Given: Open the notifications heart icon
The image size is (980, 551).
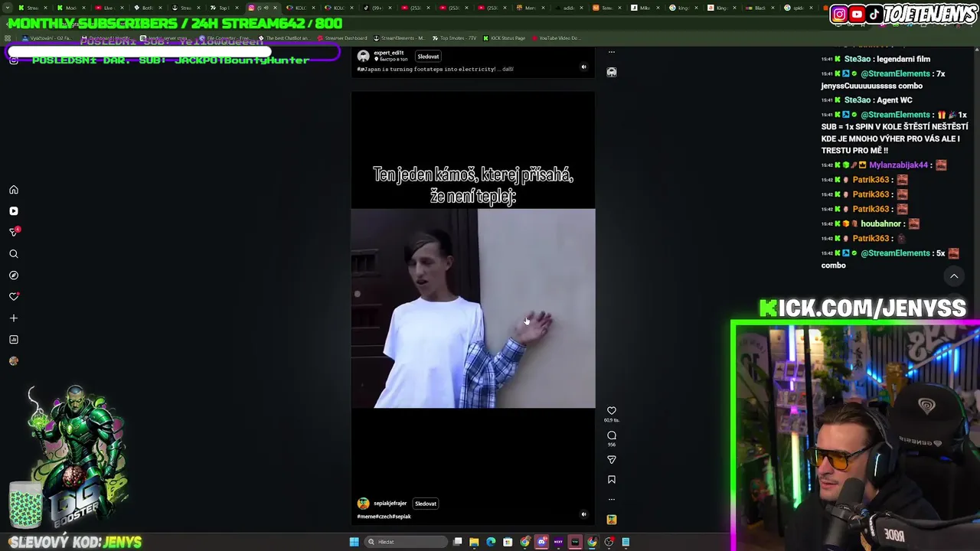Looking at the screenshot, I should [14, 297].
